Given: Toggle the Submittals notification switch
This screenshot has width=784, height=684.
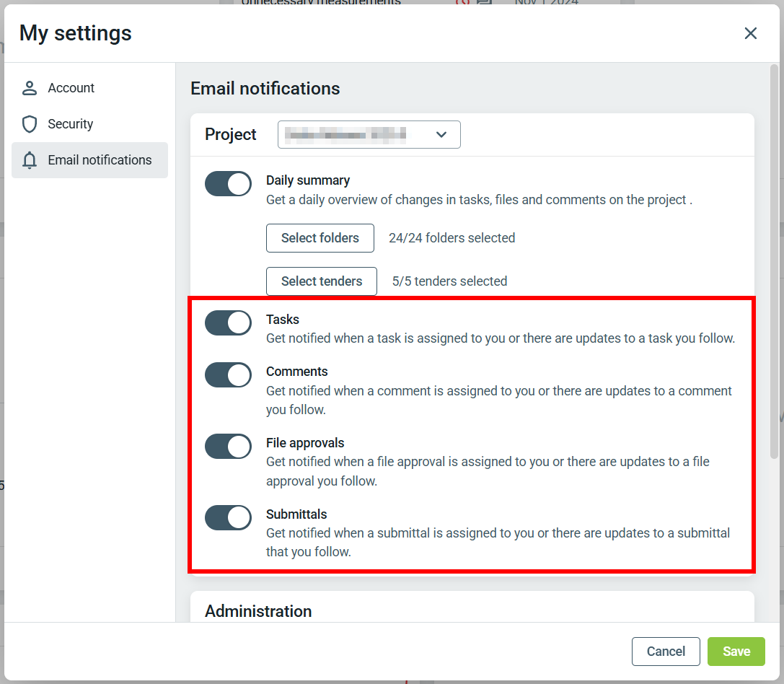Looking at the screenshot, I should click(x=228, y=518).
